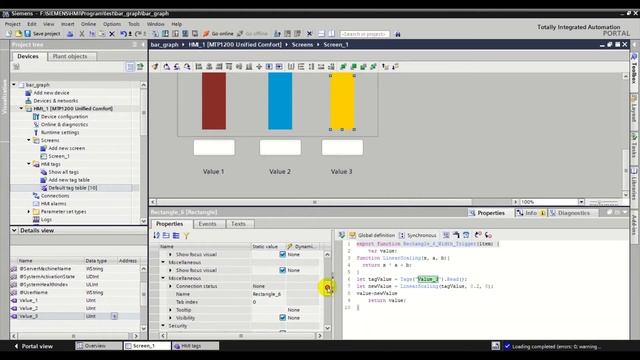
Task: Select the dark red bar rectangle
Action: (x=214, y=101)
